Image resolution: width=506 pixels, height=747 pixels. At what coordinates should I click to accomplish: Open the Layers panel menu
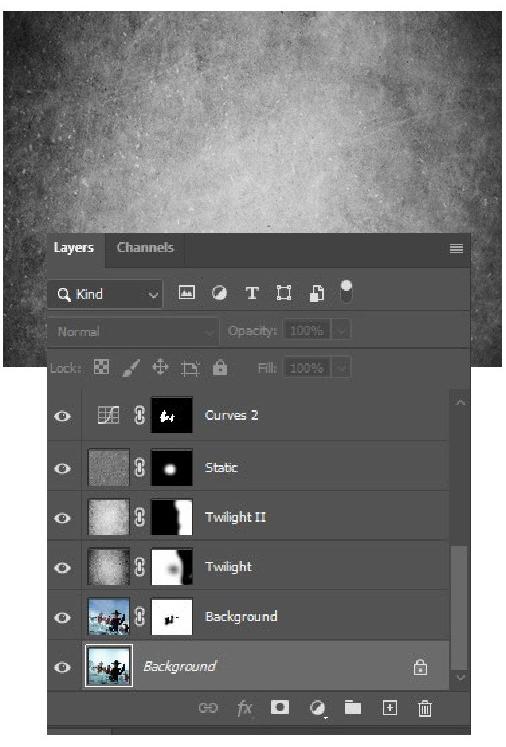click(x=456, y=248)
